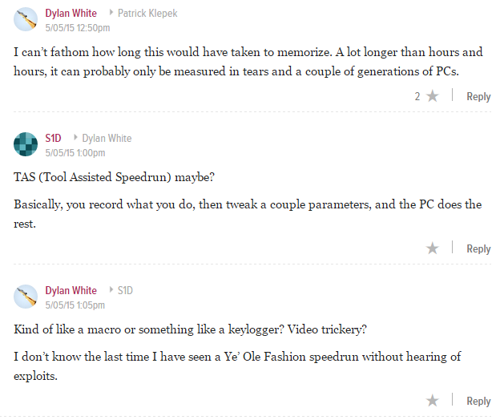Open Dylan White's avatar in third comment
Viewport: 504px width, 420px height.
[26, 297]
